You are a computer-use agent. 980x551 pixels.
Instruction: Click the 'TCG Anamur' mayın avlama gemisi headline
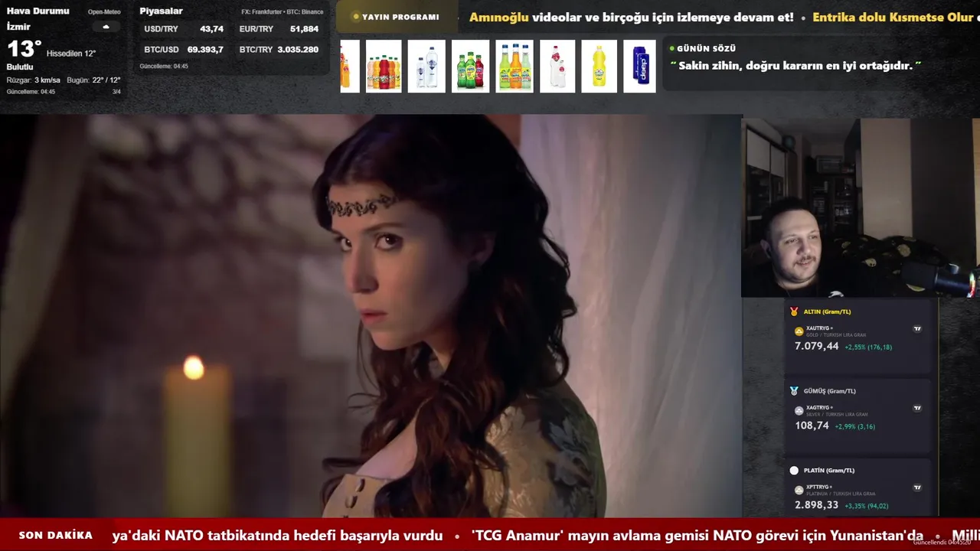[697, 536]
